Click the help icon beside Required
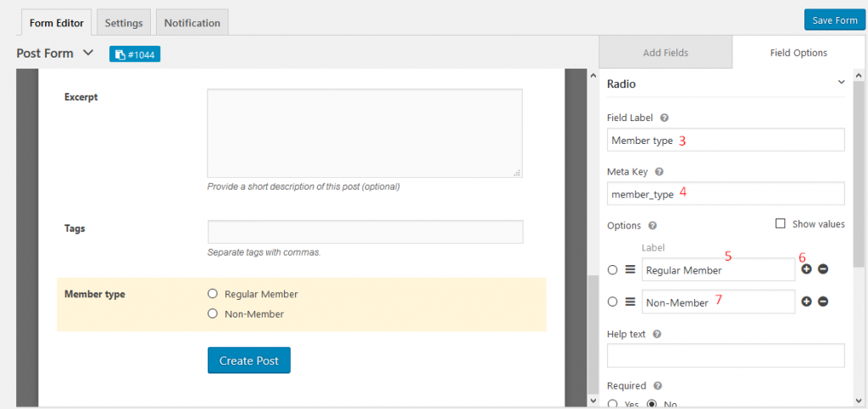The image size is (868, 409). click(x=657, y=386)
